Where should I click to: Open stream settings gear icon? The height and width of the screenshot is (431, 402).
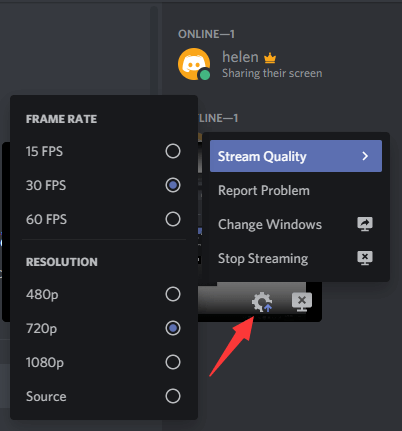coord(262,302)
